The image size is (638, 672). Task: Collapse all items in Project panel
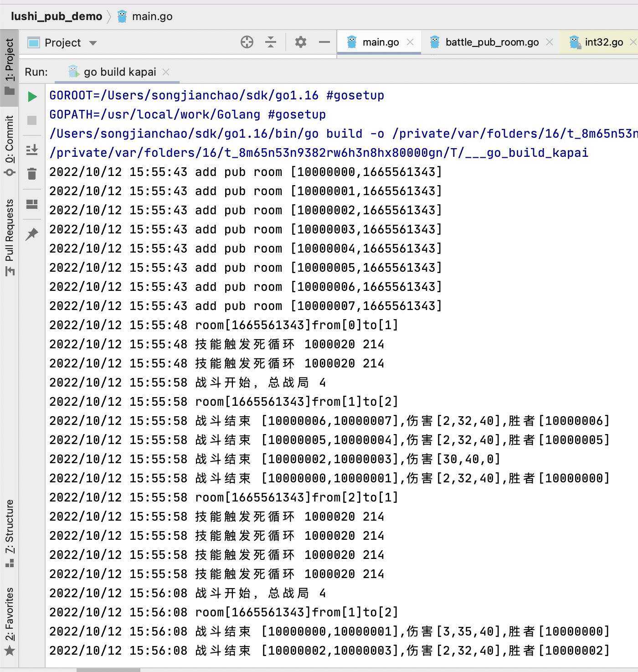(x=271, y=42)
